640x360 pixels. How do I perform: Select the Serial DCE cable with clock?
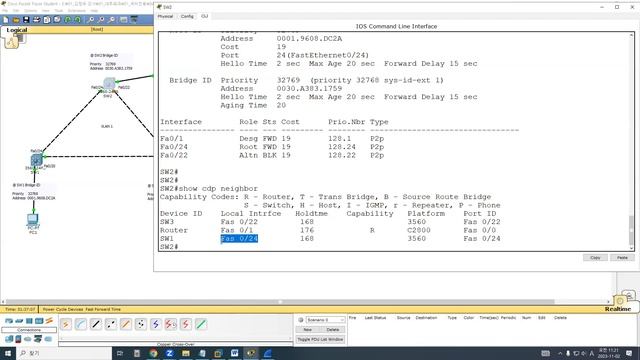[171, 324]
